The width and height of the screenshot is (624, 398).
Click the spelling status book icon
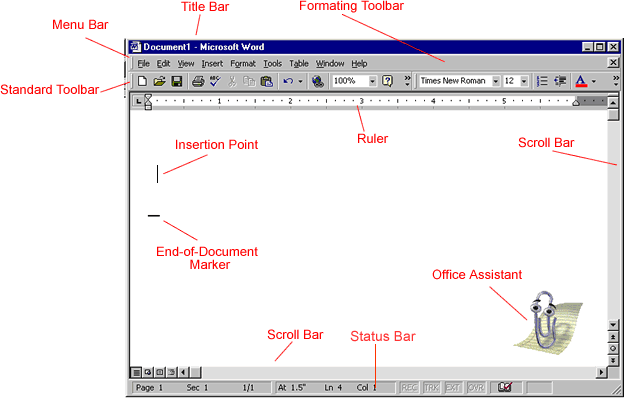pyautogui.click(x=505, y=387)
